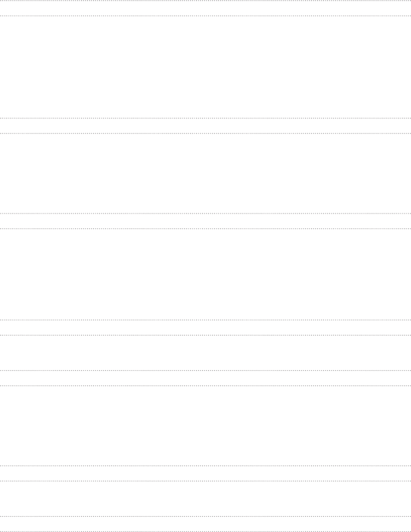Image resolution: width=411 pixels, height=532 pixels.
Task: Click the fourth dotted line from top
Action: pos(205,133)
